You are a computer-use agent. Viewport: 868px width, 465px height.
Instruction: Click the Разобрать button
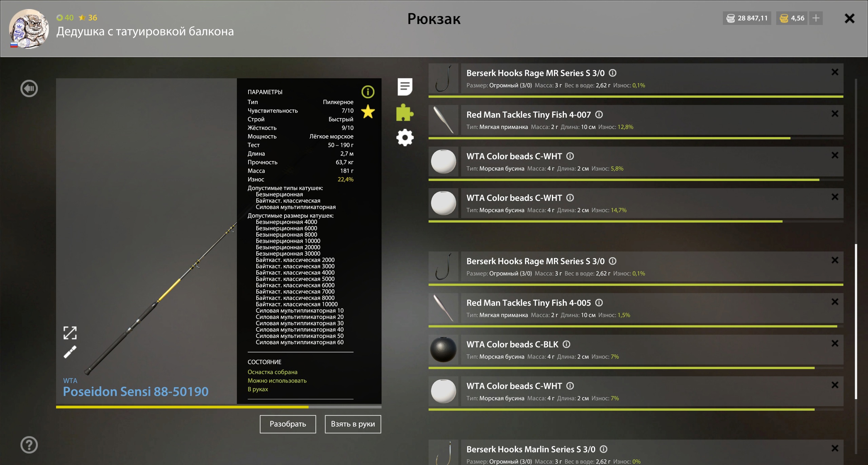point(288,424)
